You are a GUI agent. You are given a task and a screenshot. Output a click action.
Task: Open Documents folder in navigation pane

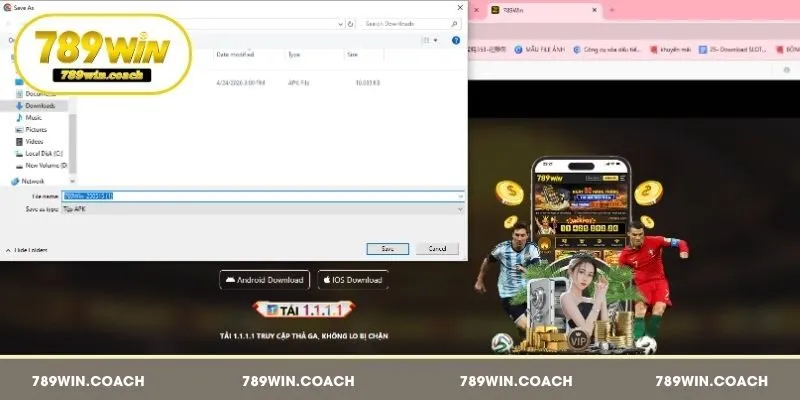click(40, 94)
